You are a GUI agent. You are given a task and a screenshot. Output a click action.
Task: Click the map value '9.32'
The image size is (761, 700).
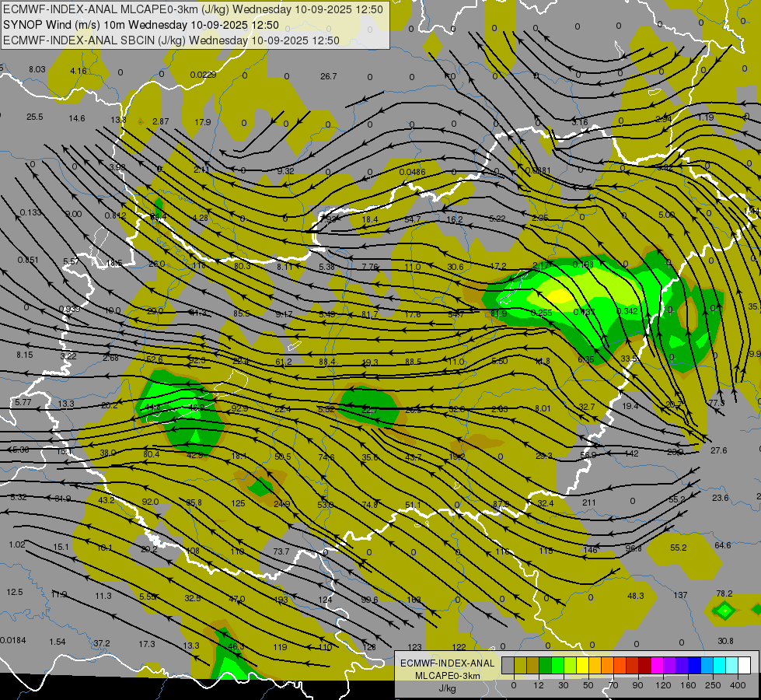pyautogui.click(x=286, y=171)
